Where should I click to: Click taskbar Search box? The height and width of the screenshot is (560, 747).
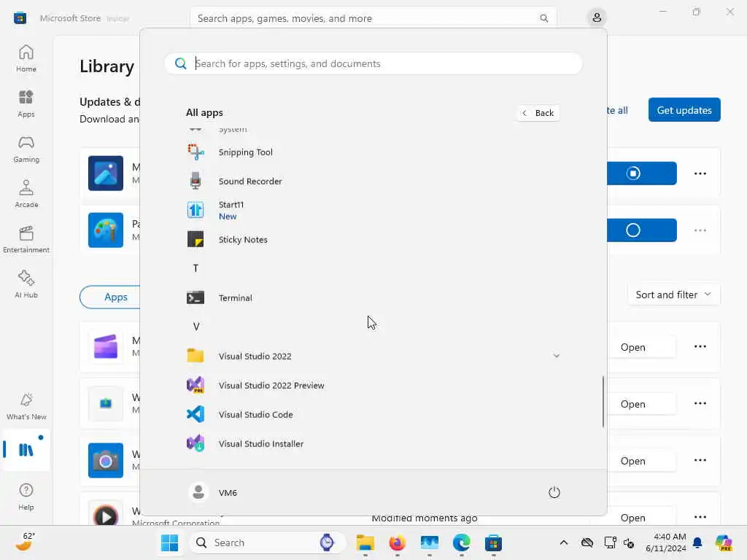click(267, 542)
